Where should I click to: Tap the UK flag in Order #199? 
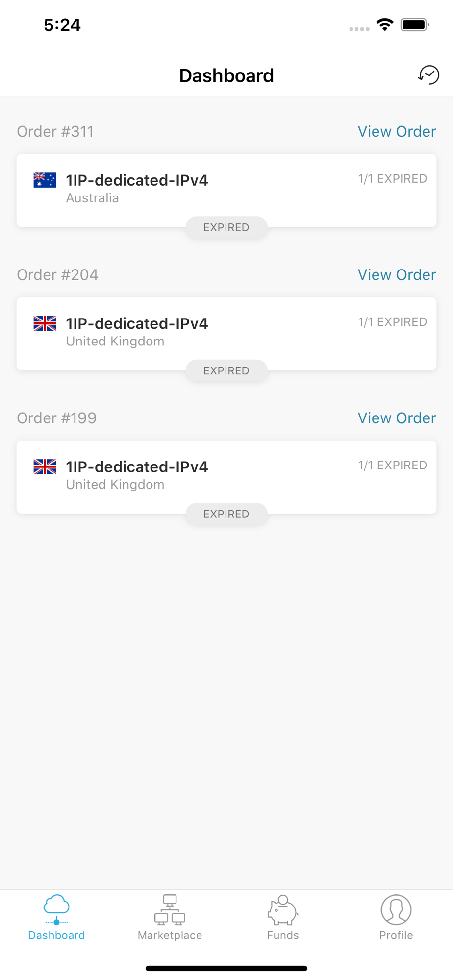45,466
